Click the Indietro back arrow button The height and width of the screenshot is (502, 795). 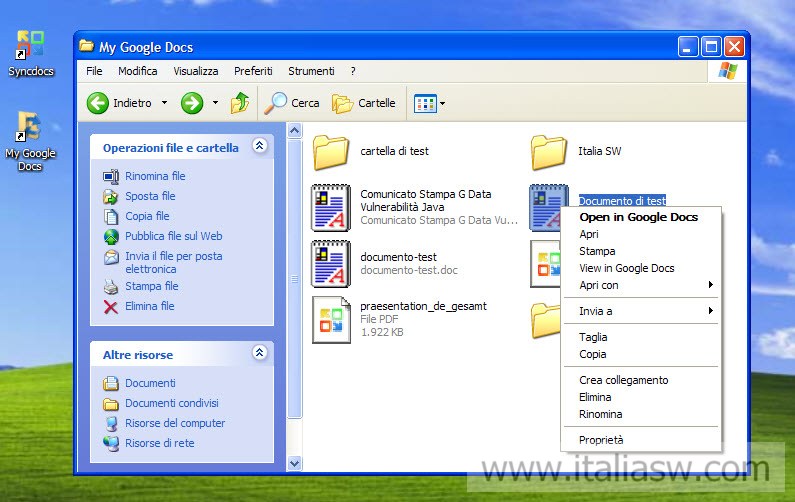click(x=98, y=103)
